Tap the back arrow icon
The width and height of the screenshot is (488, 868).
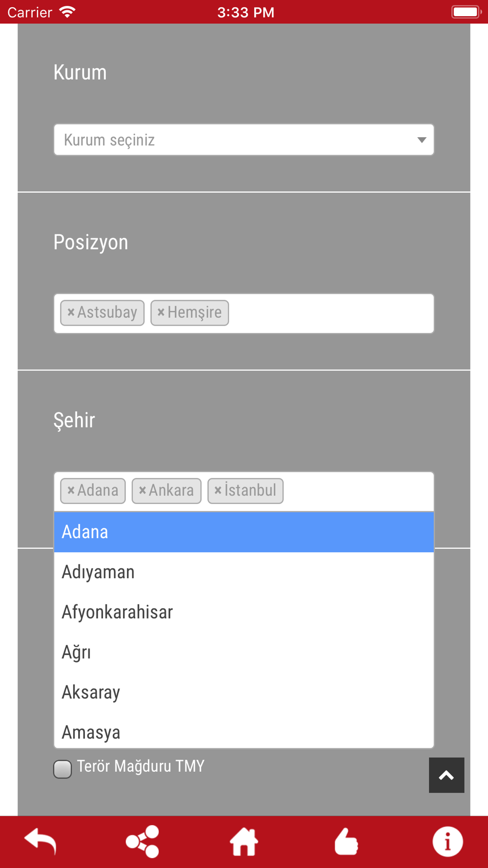click(41, 842)
